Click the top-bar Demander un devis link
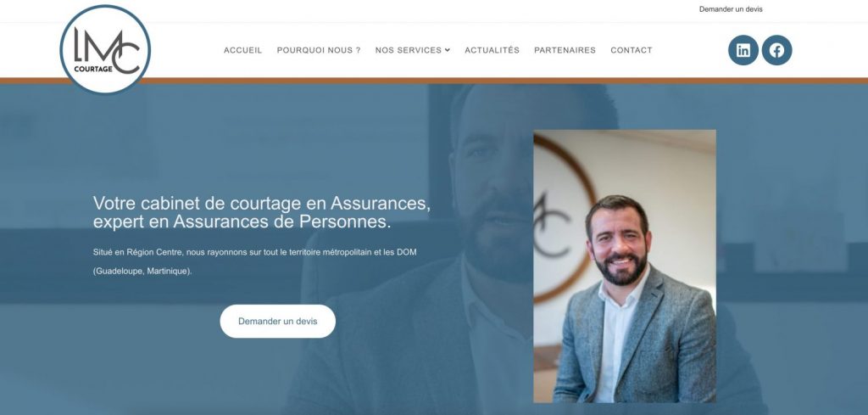868x415 pixels. tap(731, 9)
